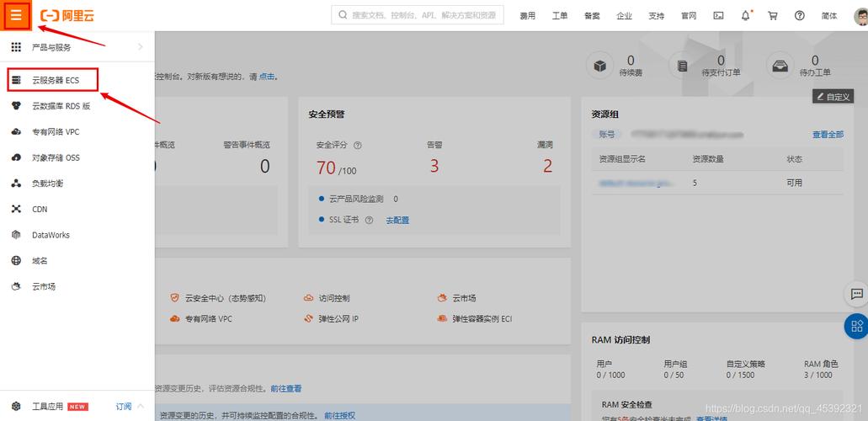Open the floating chat message button
The image size is (868, 421).
click(857, 294)
